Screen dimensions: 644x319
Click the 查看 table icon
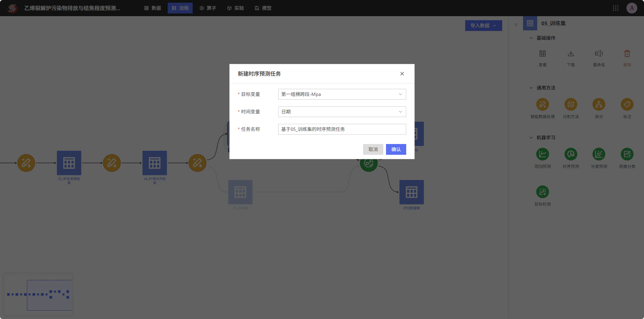pyautogui.click(x=543, y=54)
